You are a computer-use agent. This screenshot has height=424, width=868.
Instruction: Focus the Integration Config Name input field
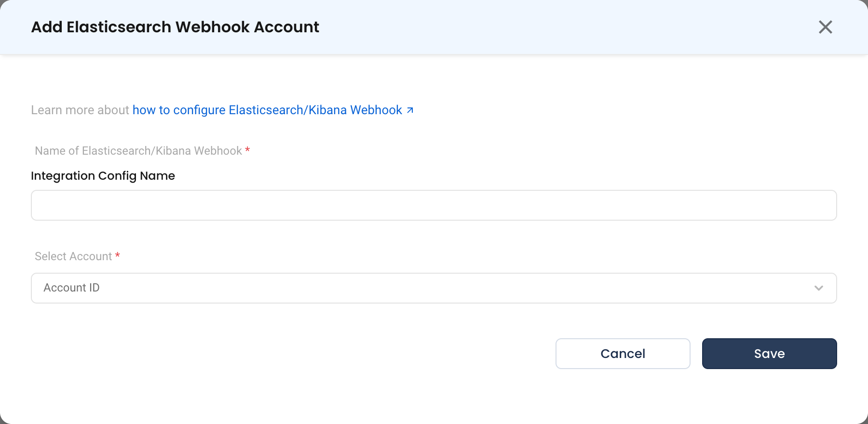[x=434, y=205]
